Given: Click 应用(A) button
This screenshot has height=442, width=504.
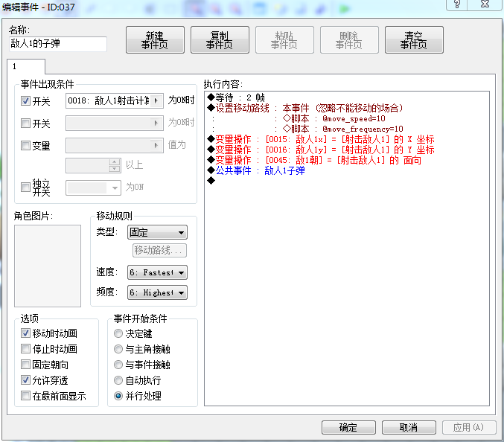Looking at the screenshot, I should pos(469,428).
